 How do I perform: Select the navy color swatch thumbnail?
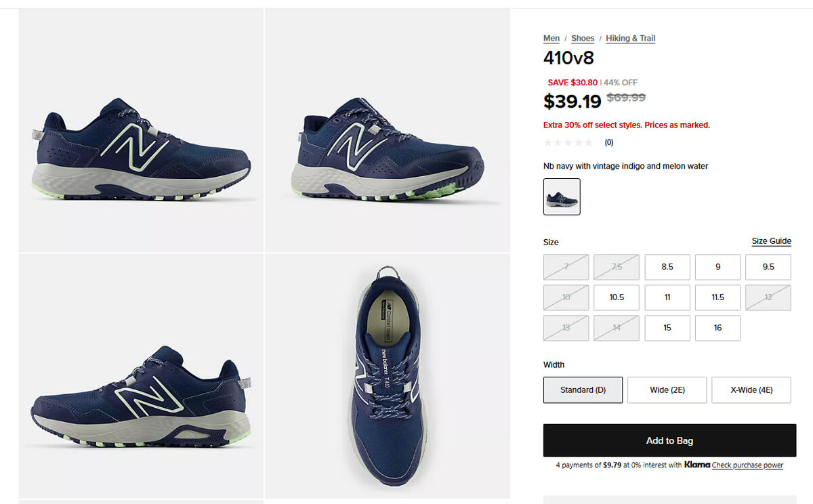coord(562,196)
